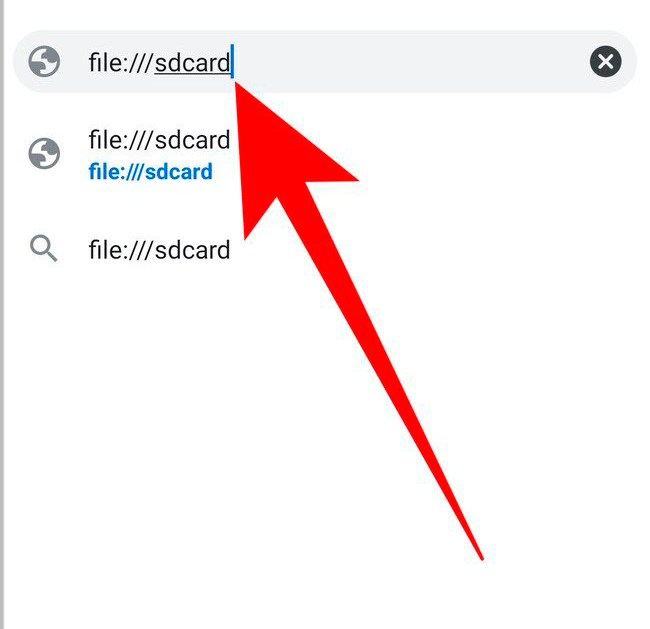Click the 'file' word in the globe suggestion title
Screen dimensions: 650x629
pyautogui.click(x=101, y=140)
